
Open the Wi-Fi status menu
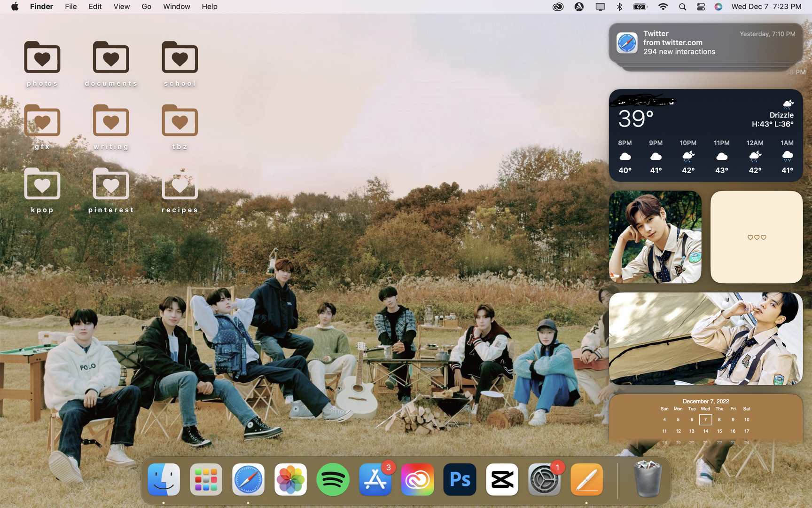pos(663,7)
